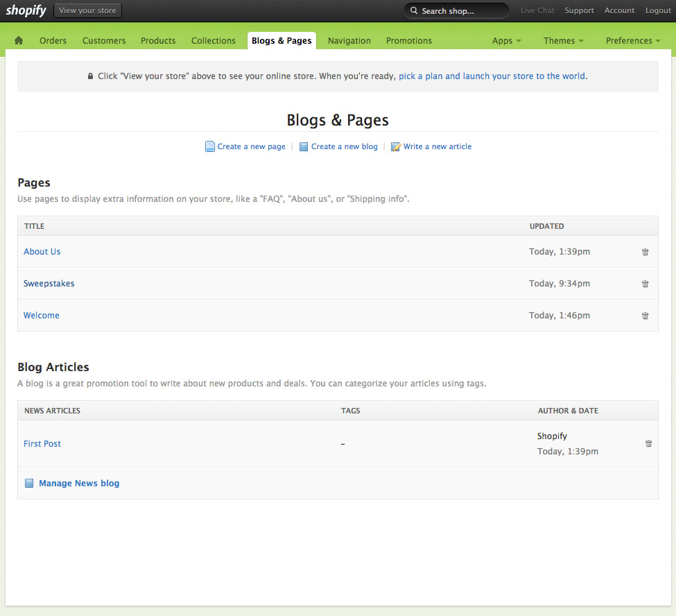The height and width of the screenshot is (616, 676).
Task: Open the First Post article
Action: point(42,444)
